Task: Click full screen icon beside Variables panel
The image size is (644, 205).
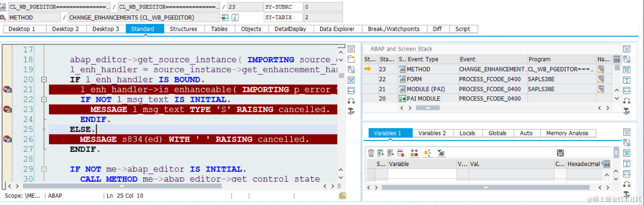Action: (x=627, y=153)
